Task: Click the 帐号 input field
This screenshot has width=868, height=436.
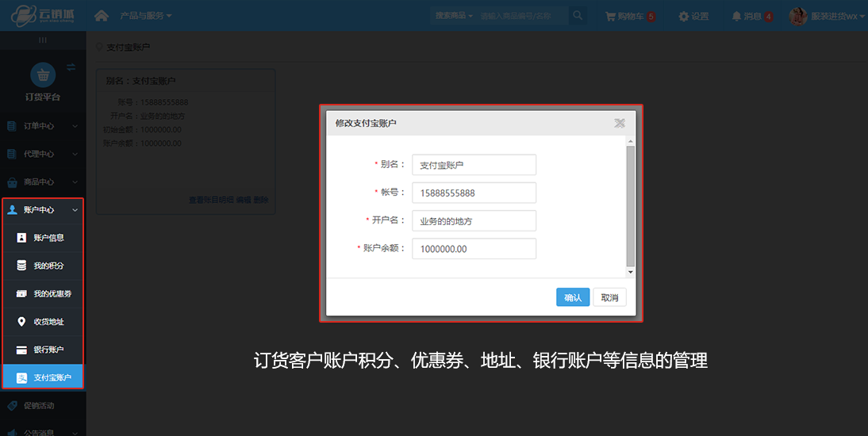Action: point(474,193)
